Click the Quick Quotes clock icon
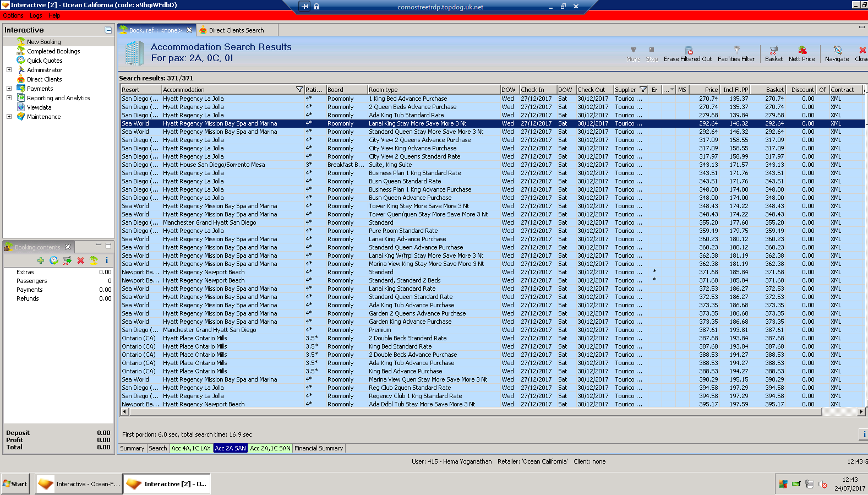Image resolution: width=868 pixels, height=495 pixels. tap(21, 60)
